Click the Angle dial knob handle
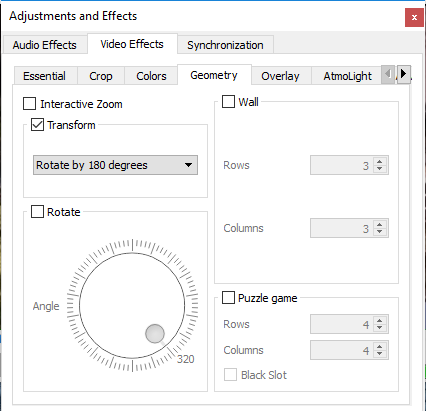426x411 pixels. pyautogui.click(x=155, y=333)
